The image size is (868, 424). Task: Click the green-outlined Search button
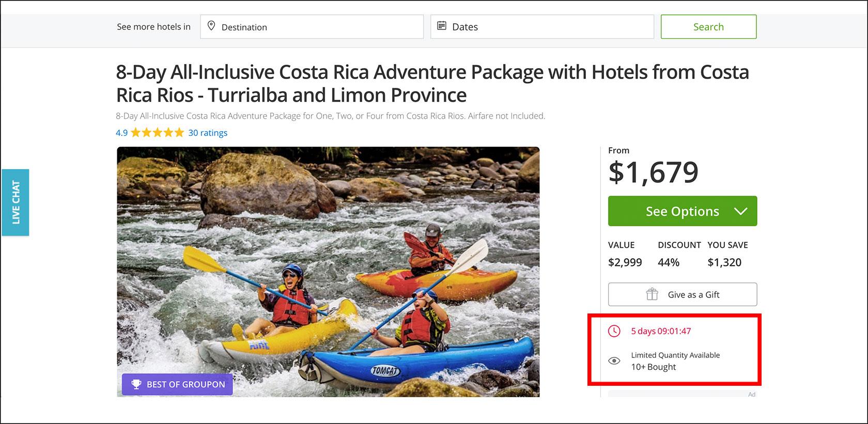pyautogui.click(x=708, y=26)
